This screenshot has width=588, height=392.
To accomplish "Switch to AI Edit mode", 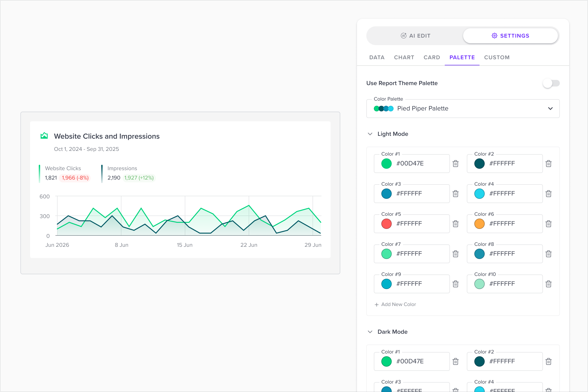I will click(415, 36).
